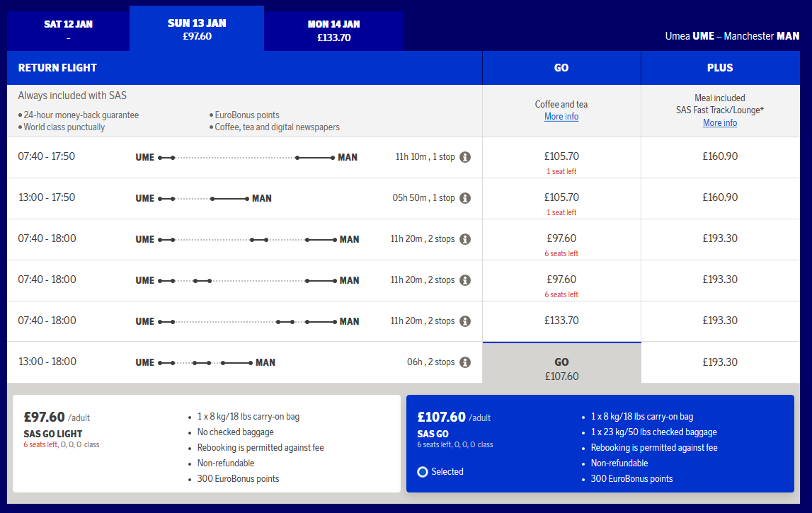Open More info link under SAS Fast Track/Lounge
This screenshot has width=812, height=513.
pos(720,122)
